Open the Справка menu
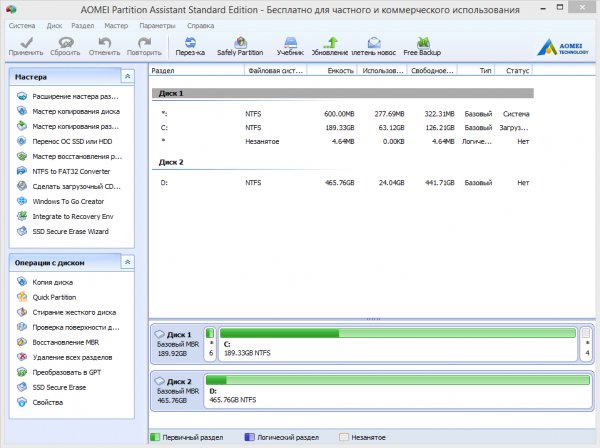 (201, 26)
